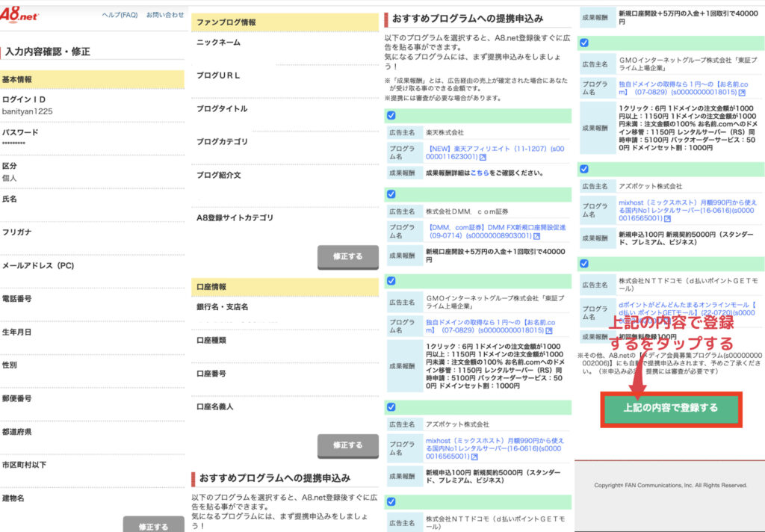Click external-link icon after DMM FX program name
Image resolution: width=765 pixels, height=532 pixels.
(x=536, y=236)
